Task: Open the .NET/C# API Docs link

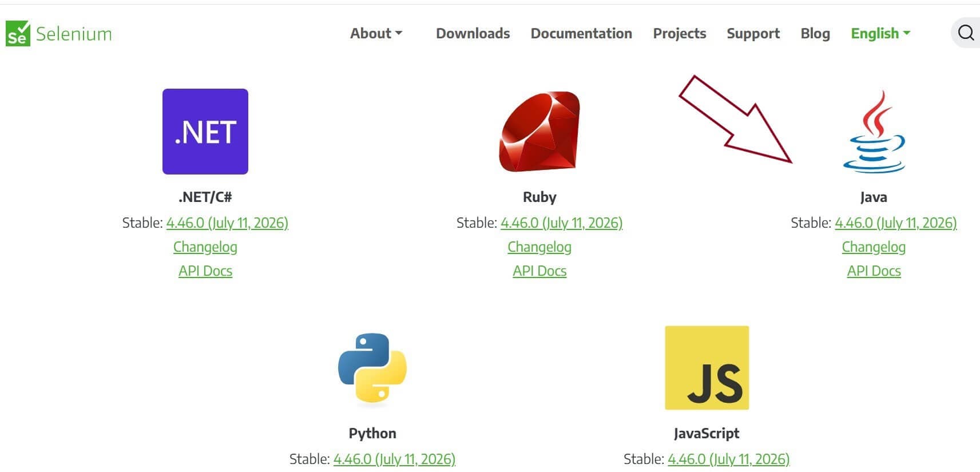Action: (x=205, y=271)
